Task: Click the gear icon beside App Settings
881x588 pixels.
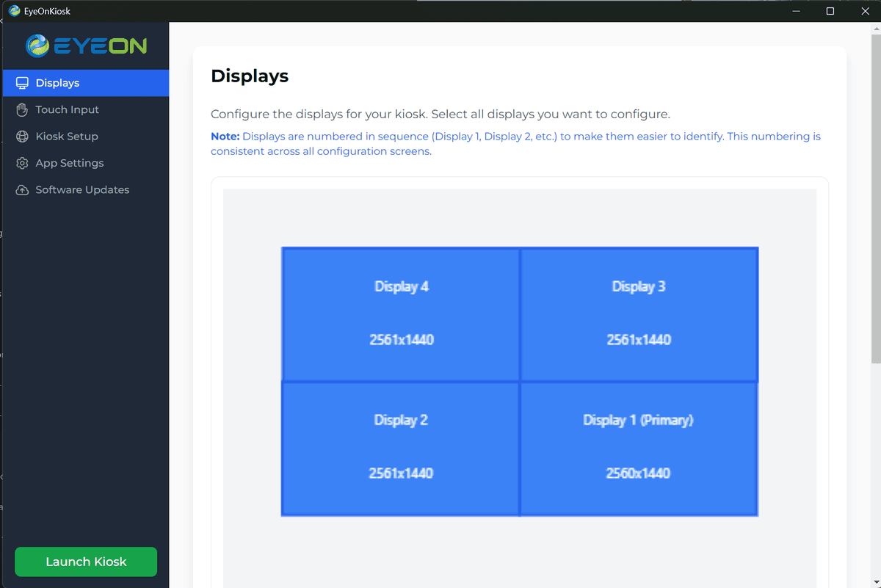Action: (x=21, y=162)
